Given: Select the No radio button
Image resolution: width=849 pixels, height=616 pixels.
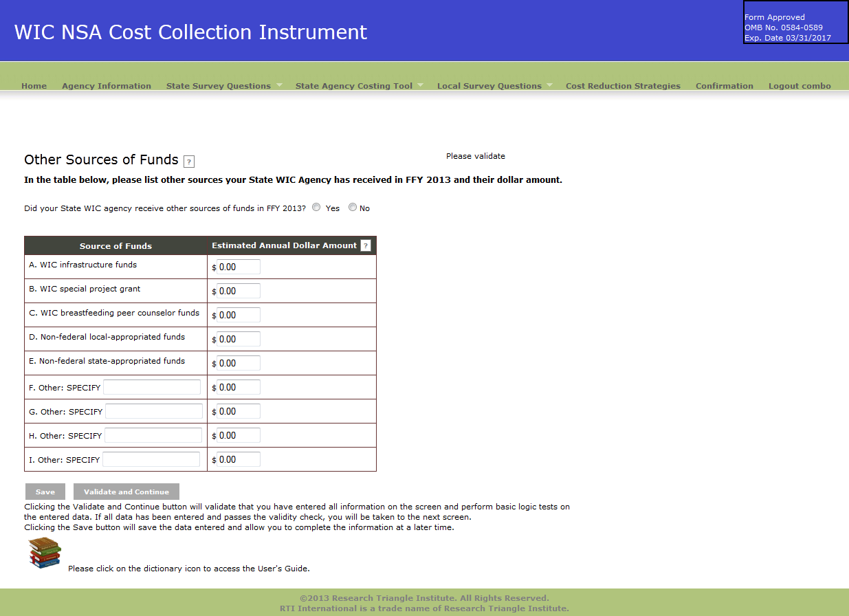Looking at the screenshot, I should coord(353,208).
